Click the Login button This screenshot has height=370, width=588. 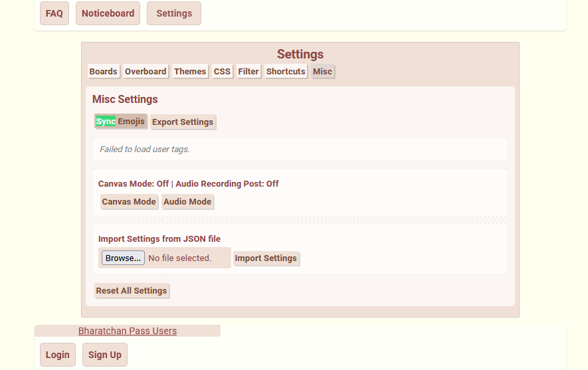tap(58, 355)
